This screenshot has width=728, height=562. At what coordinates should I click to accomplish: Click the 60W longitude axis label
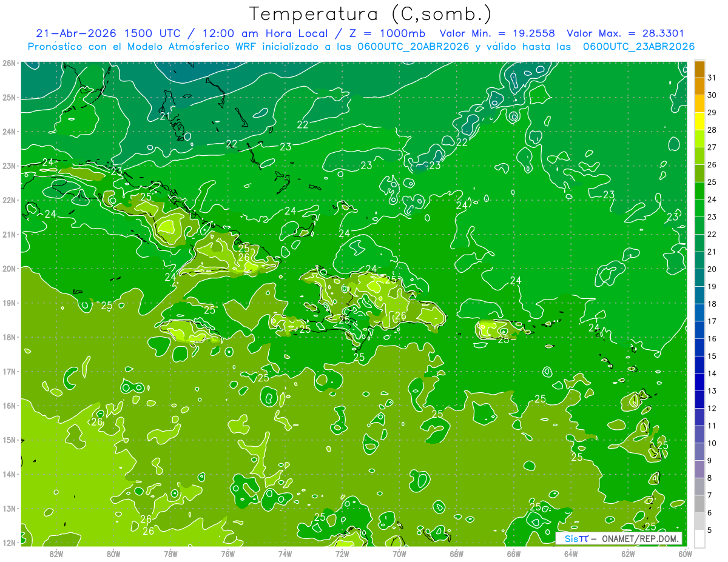point(685,554)
